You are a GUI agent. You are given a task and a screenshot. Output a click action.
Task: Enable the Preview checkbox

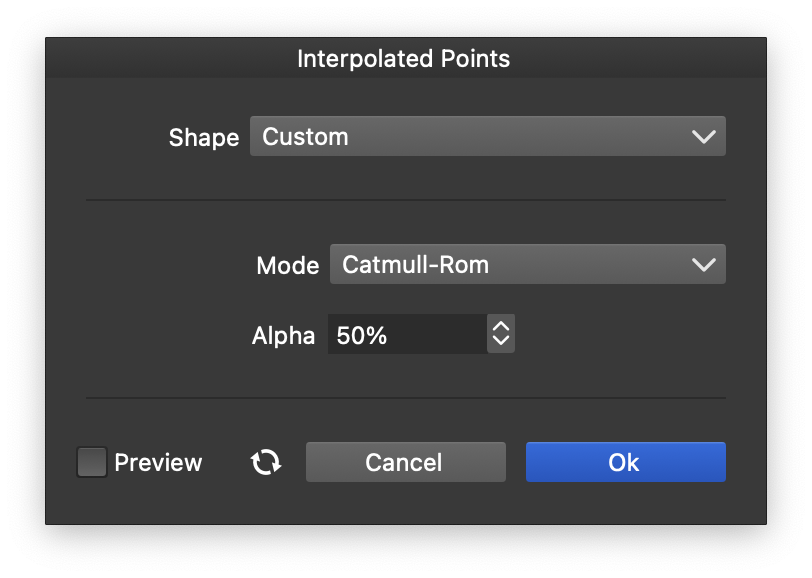click(92, 462)
